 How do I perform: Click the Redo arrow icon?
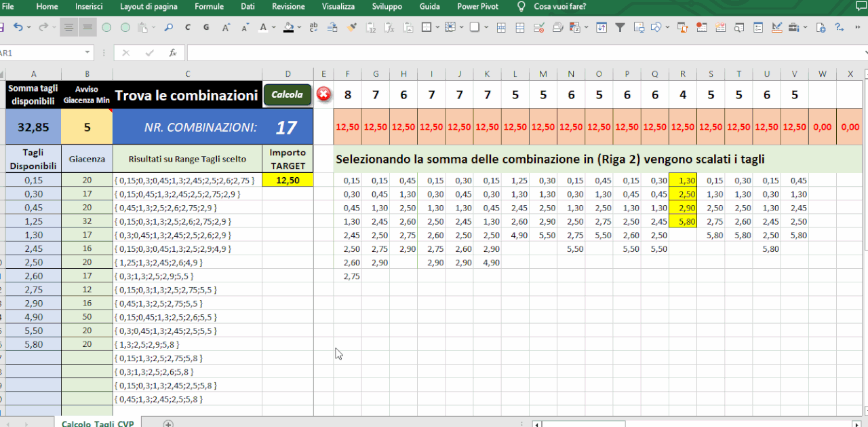tap(43, 27)
